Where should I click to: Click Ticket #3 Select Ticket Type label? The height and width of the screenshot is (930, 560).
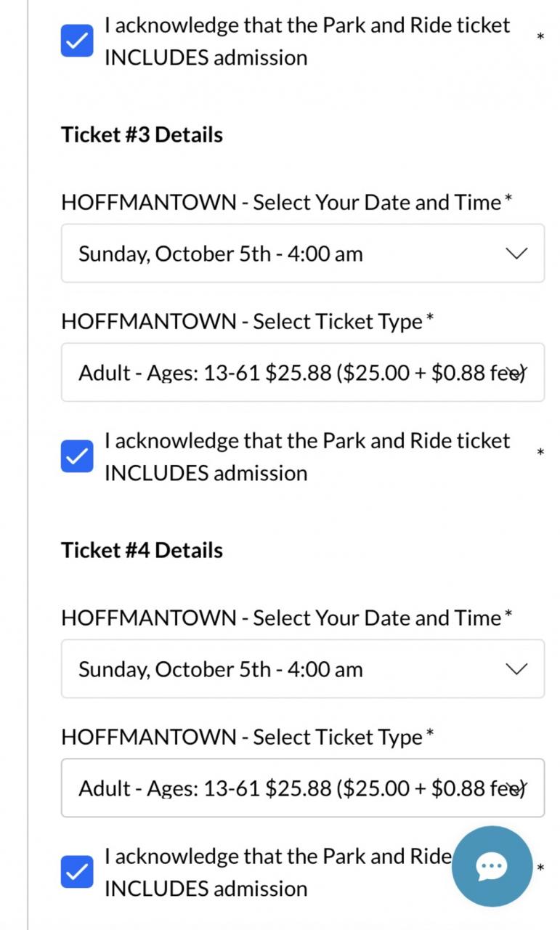248,321
